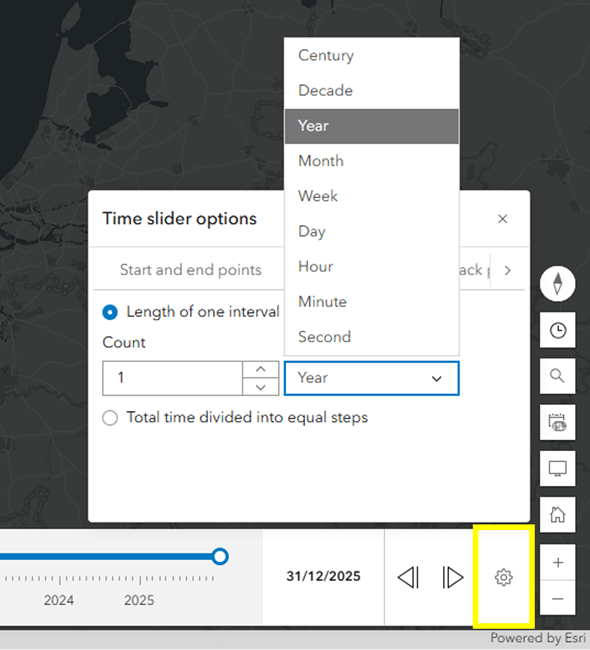
Task: Open time slider settings gear
Action: (504, 577)
